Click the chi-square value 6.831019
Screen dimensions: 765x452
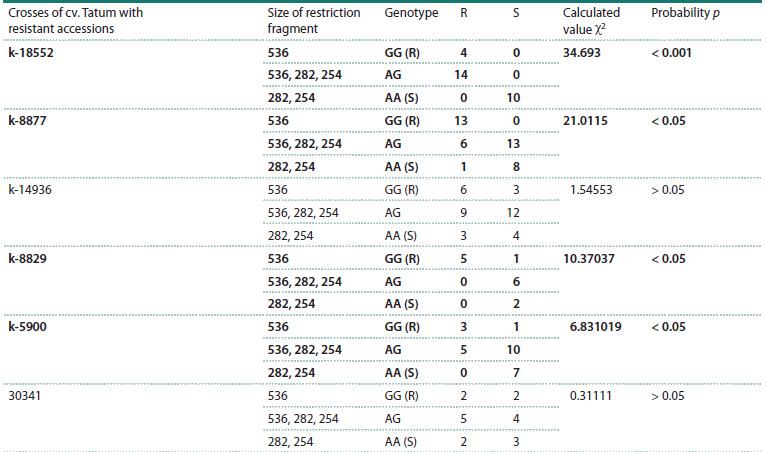point(596,327)
